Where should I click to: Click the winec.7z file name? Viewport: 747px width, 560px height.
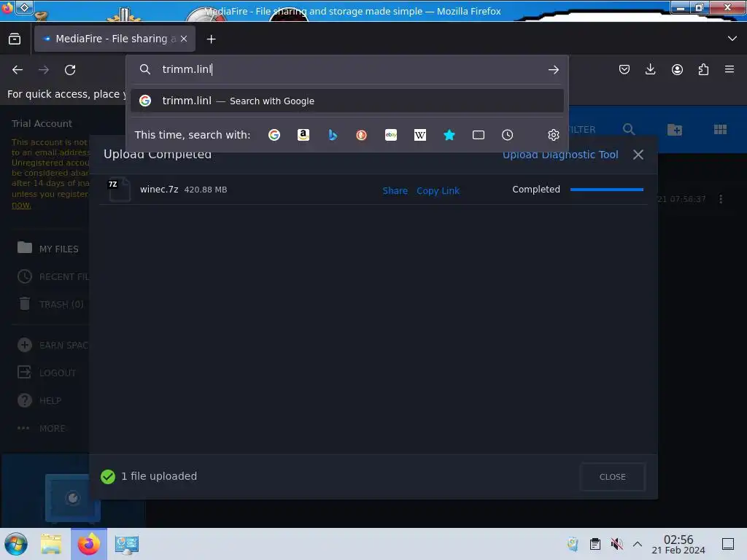[159, 190]
